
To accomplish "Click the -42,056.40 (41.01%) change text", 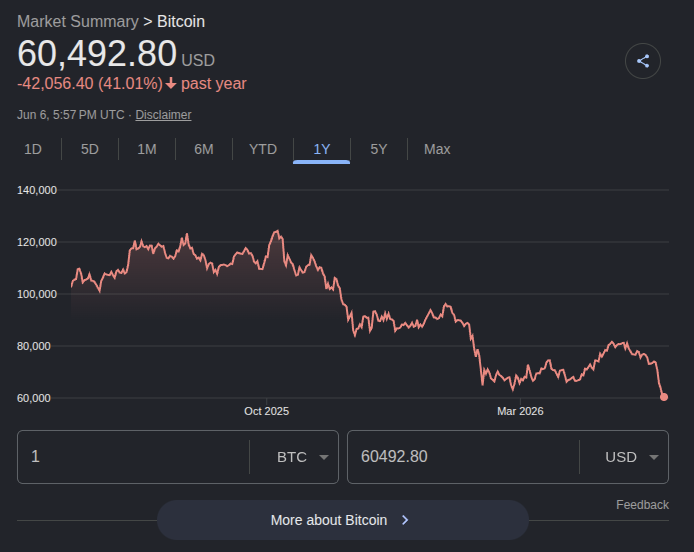I will pos(90,84).
